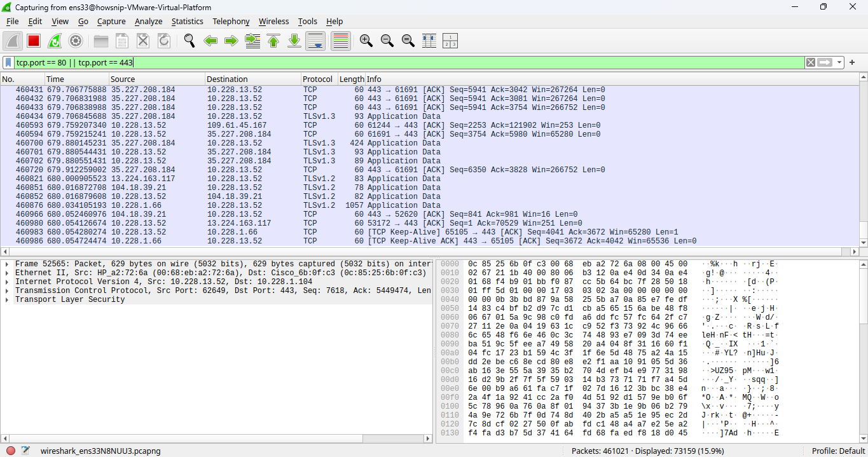The image size is (868, 457).
Task: Toggle packet list colorization
Action: coord(341,41)
